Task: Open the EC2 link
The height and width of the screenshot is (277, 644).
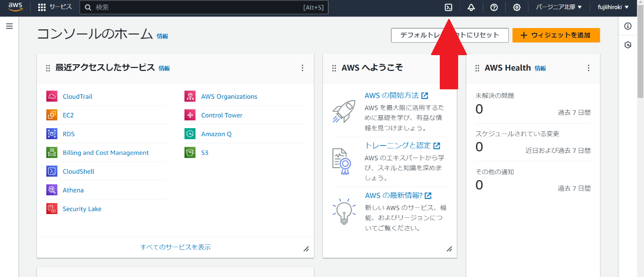Action: coord(68,115)
